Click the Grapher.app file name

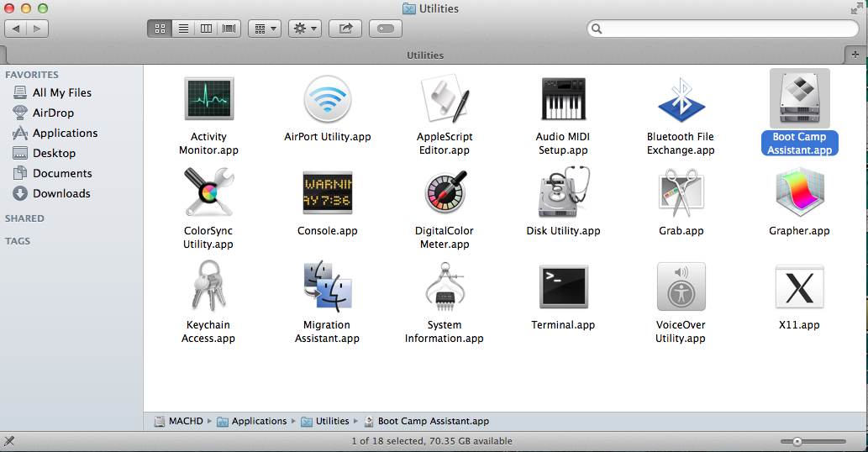pos(799,231)
